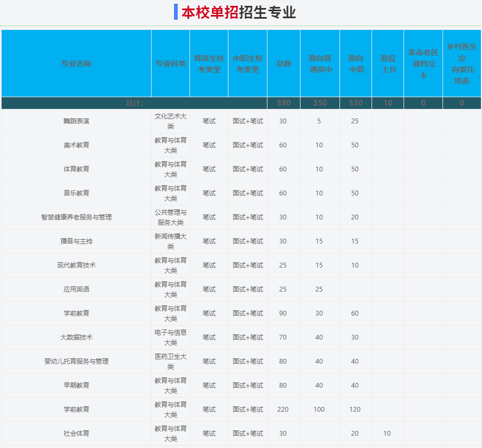Click 面试+笔试 in the 体育教育 row
482x448 pixels.
[248, 169]
